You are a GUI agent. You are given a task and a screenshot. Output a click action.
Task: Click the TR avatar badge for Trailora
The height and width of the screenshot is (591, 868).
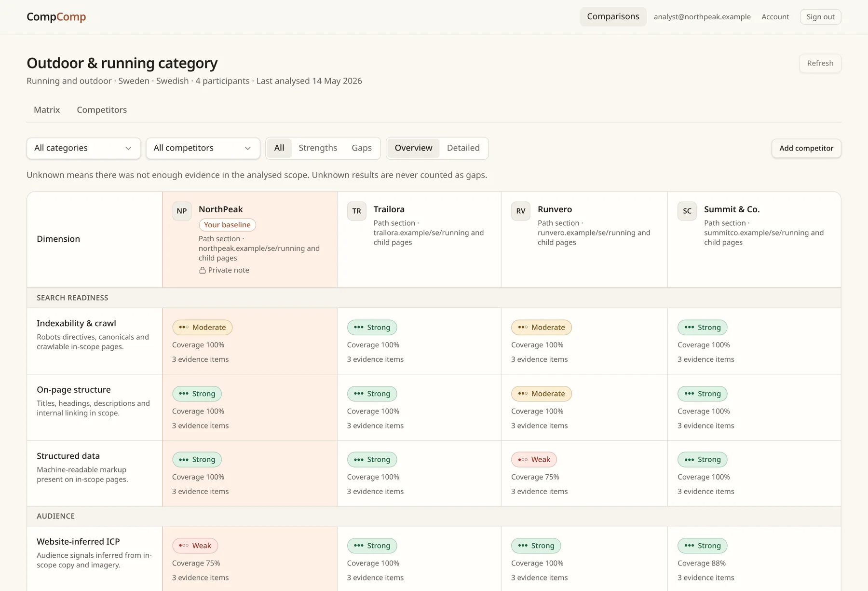[x=357, y=211]
